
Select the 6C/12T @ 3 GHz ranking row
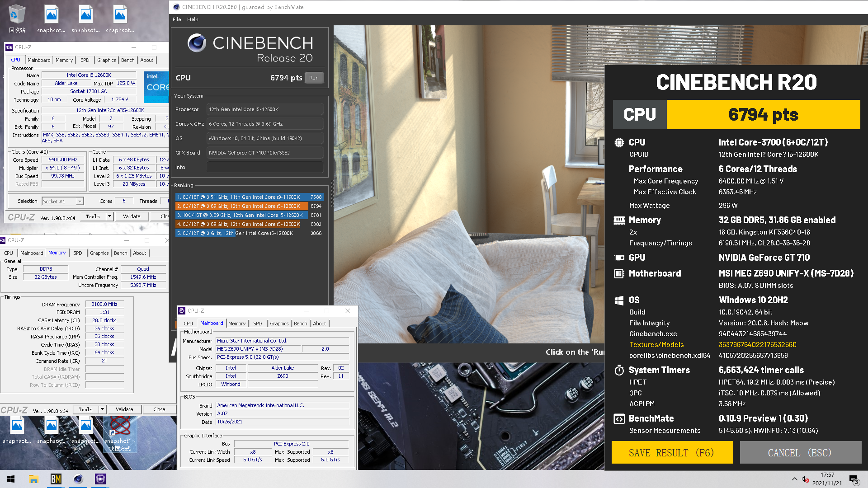(x=249, y=233)
